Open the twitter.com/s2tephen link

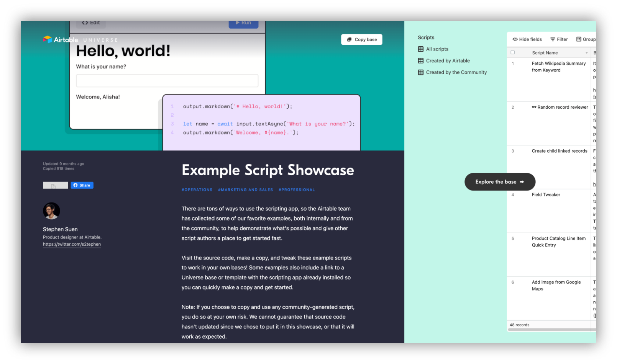[72, 244]
